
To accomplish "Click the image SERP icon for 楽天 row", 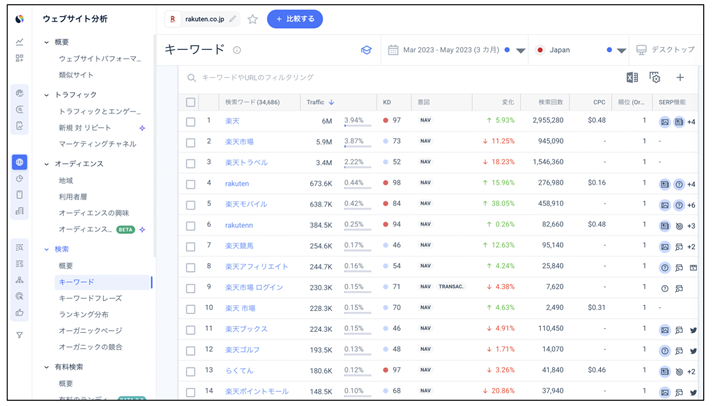I will point(665,122).
